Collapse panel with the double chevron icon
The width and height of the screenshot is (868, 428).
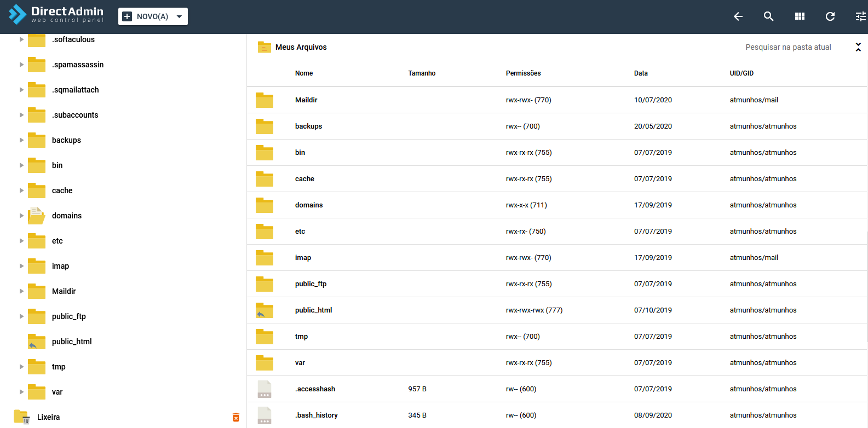(858, 47)
